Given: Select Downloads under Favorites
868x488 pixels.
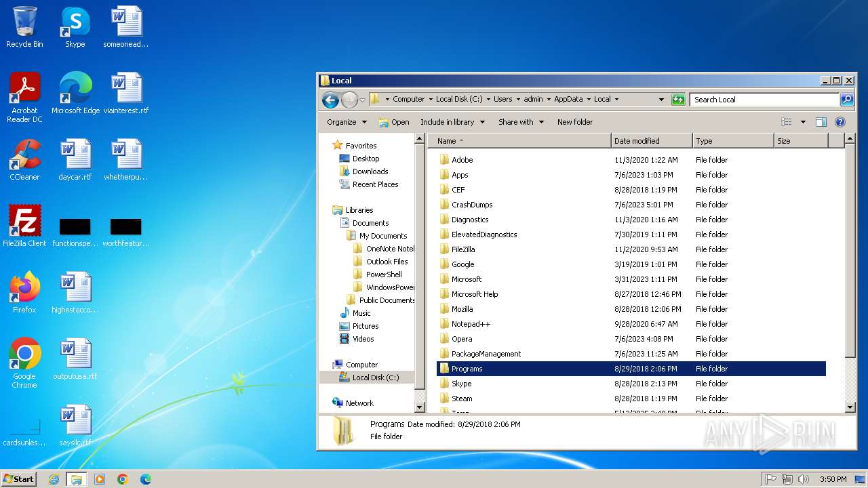Looking at the screenshot, I should coord(370,171).
